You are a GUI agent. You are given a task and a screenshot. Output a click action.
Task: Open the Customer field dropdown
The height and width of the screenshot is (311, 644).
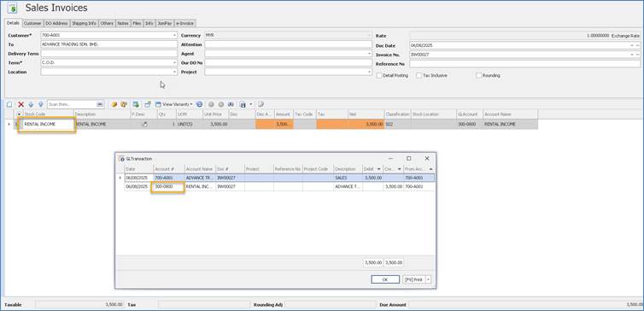[174, 36]
